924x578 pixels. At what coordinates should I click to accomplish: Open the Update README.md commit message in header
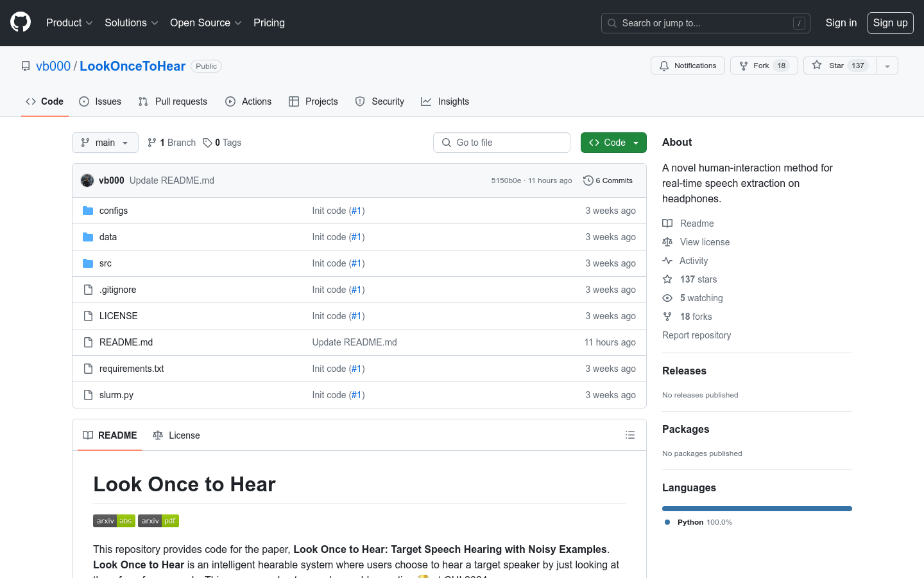point(172,180)
